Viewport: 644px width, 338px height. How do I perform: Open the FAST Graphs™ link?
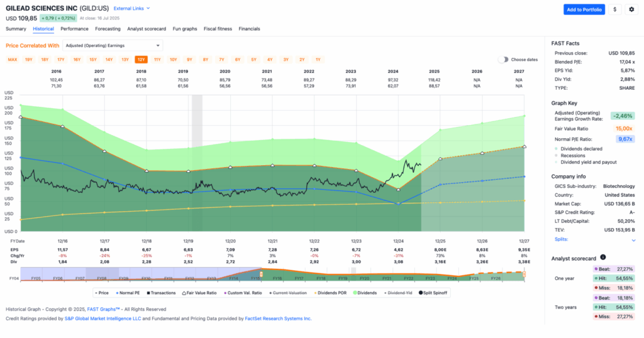pos(103,309)
